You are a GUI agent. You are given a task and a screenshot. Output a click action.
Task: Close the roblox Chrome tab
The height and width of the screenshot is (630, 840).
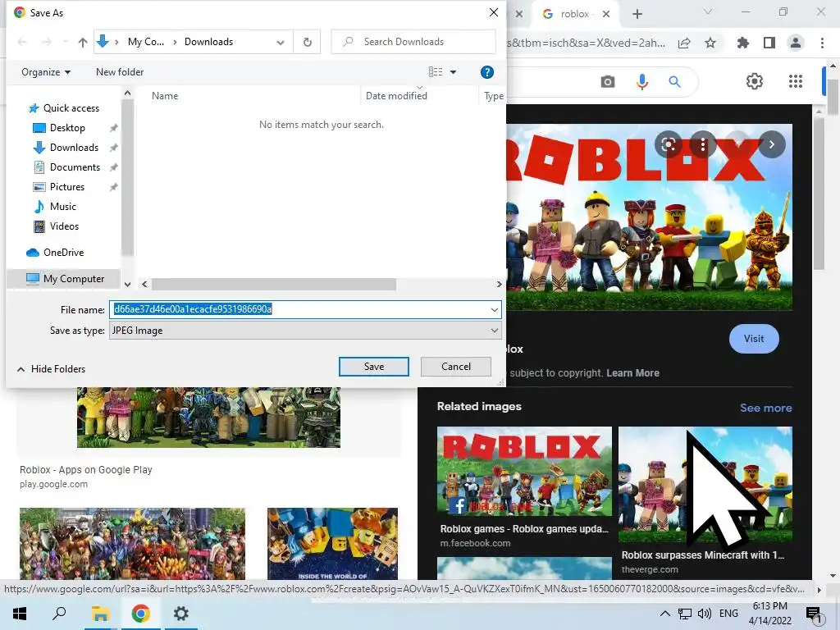(606, 14)
